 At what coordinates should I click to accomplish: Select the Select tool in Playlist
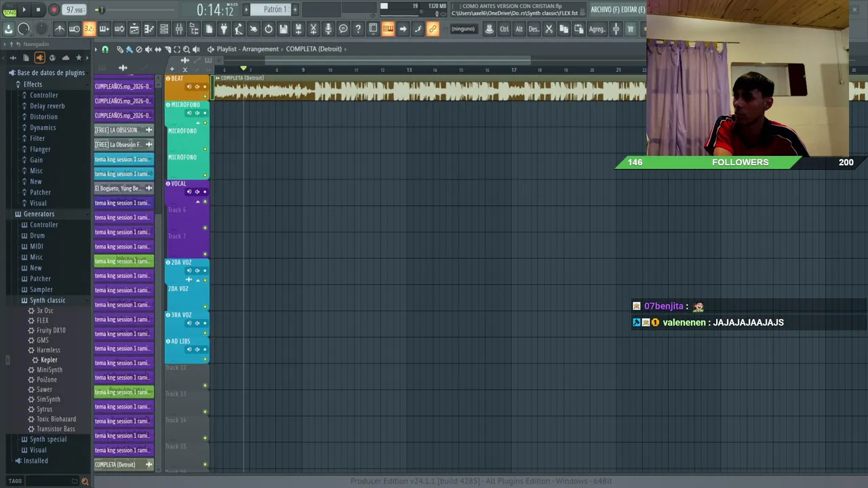coord(177,49)
